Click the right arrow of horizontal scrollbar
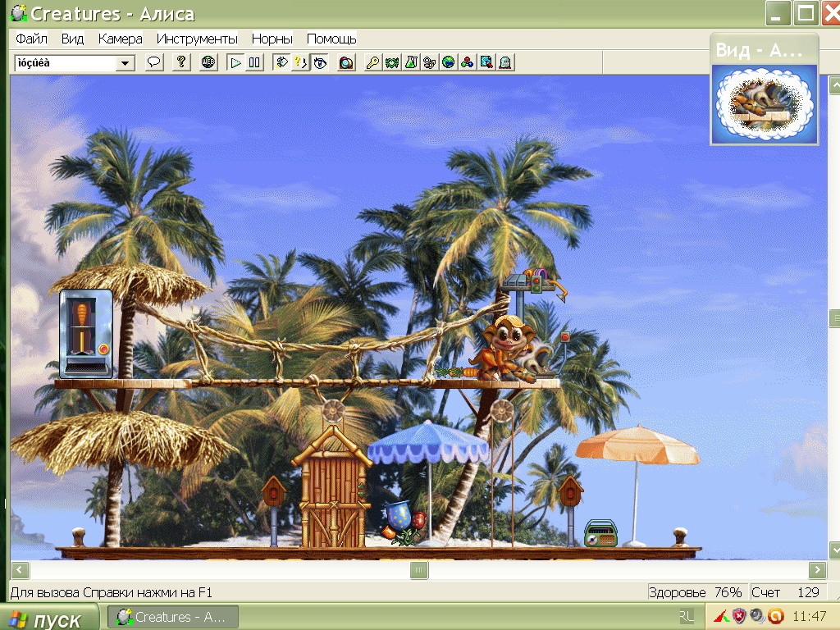Screen dimensions: 840x630 (818, 570)
